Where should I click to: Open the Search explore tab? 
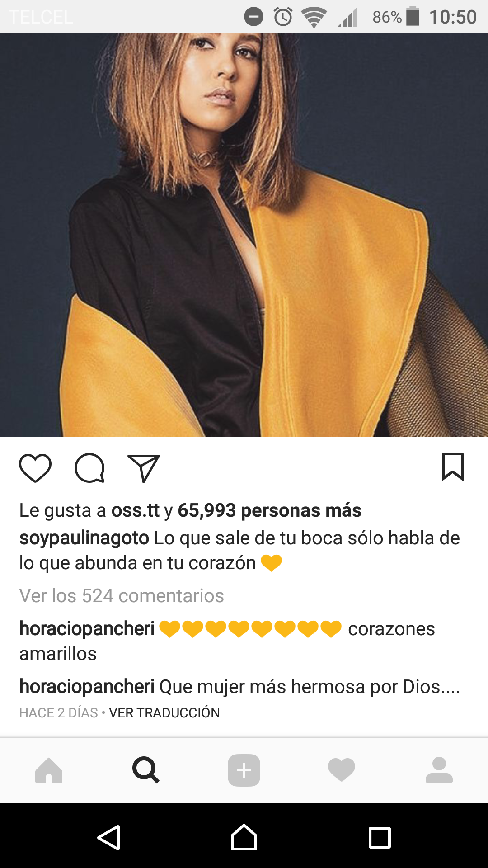(x=146, y=770)
